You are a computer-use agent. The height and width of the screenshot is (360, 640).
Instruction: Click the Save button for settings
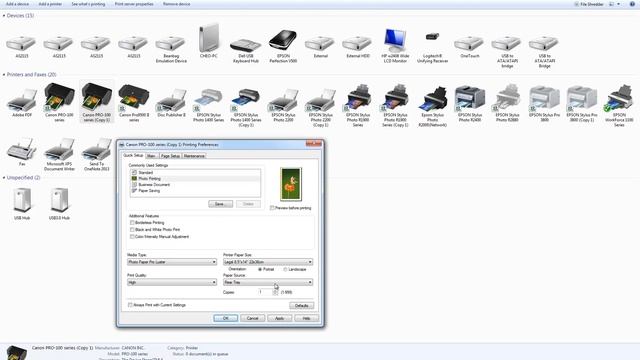pyautogui.click(x=220, y=204)
